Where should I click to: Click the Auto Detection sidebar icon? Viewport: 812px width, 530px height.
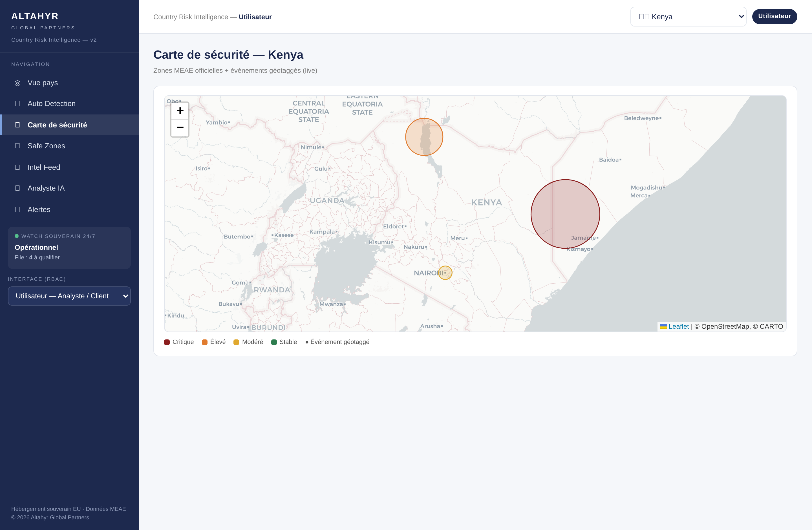pos(17,103)
